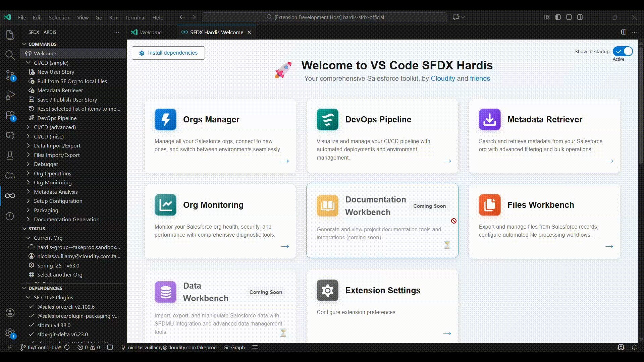Screen dimensions: 644x362
Task: Open Source Control view in activity bar
Action: 10,75
